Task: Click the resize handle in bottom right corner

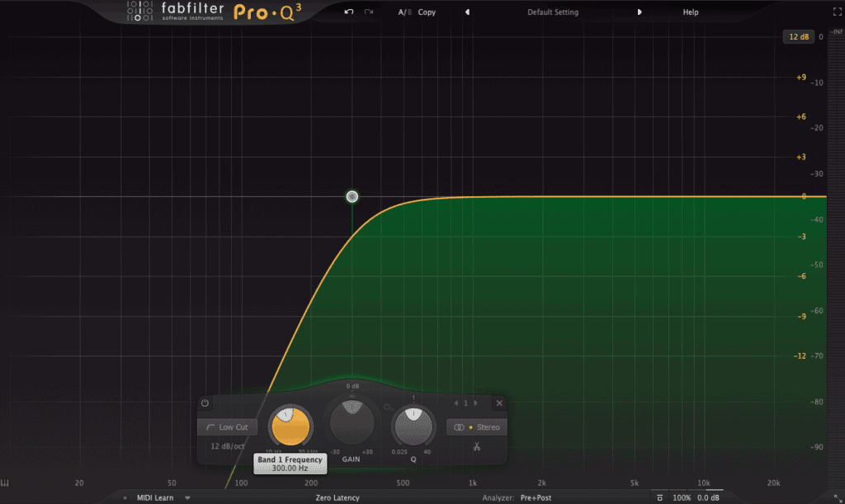Action: (840, 500)
